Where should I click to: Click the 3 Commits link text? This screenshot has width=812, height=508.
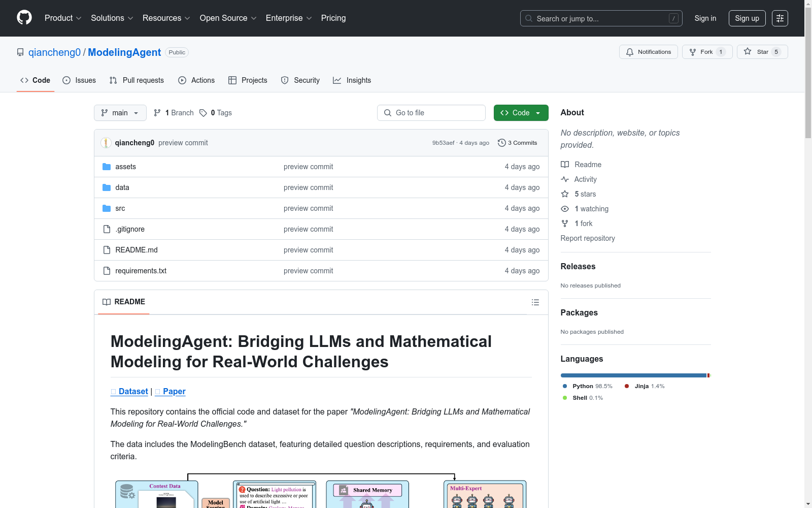522,143
